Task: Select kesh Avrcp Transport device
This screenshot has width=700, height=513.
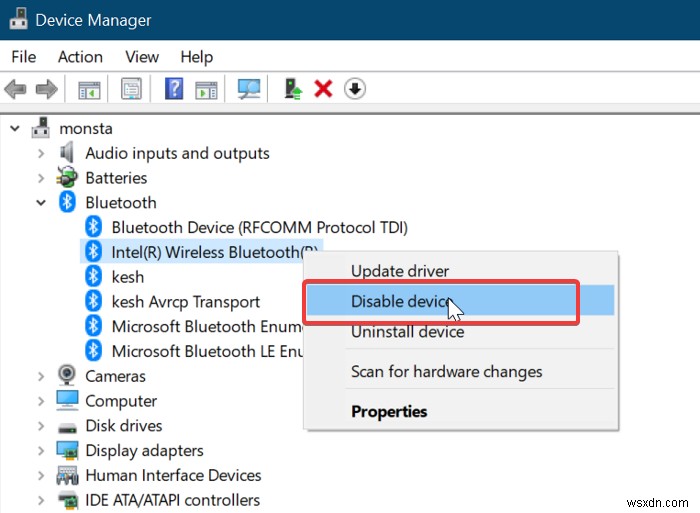Action: (x=185, y=302)
